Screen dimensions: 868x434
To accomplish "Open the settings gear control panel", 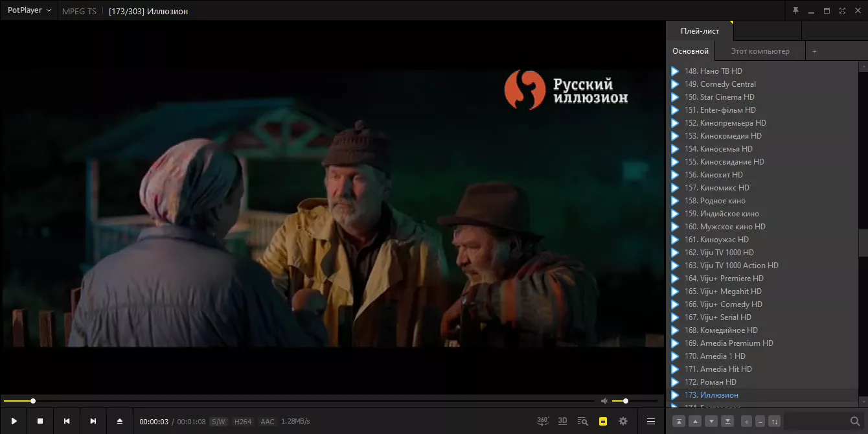I will click(623, 421).
